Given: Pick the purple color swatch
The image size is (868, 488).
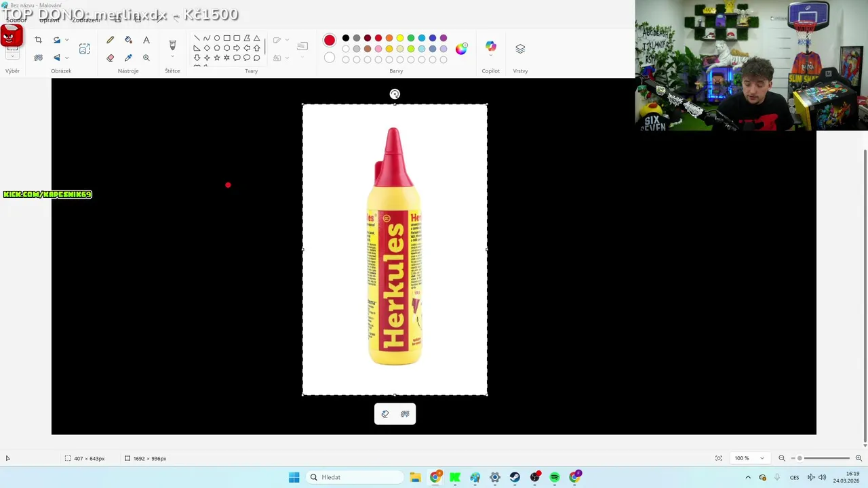Looking at the screenshot, I should pyautogui.click(x=443, y=38).
